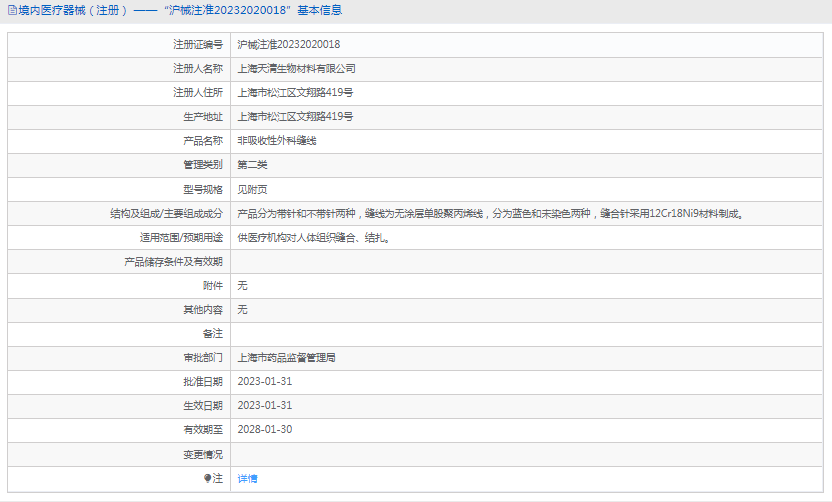Click the 审批部门 row label

point(203,358)
